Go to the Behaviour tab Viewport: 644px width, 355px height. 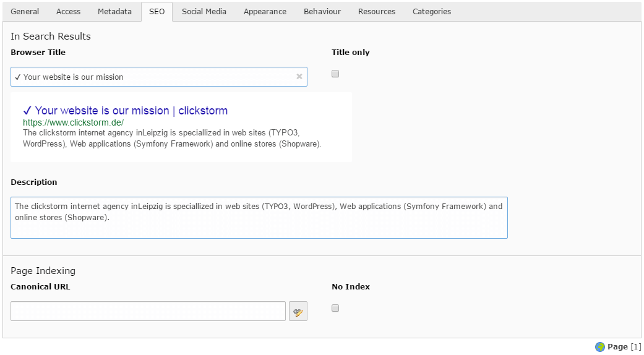(322, 12)
